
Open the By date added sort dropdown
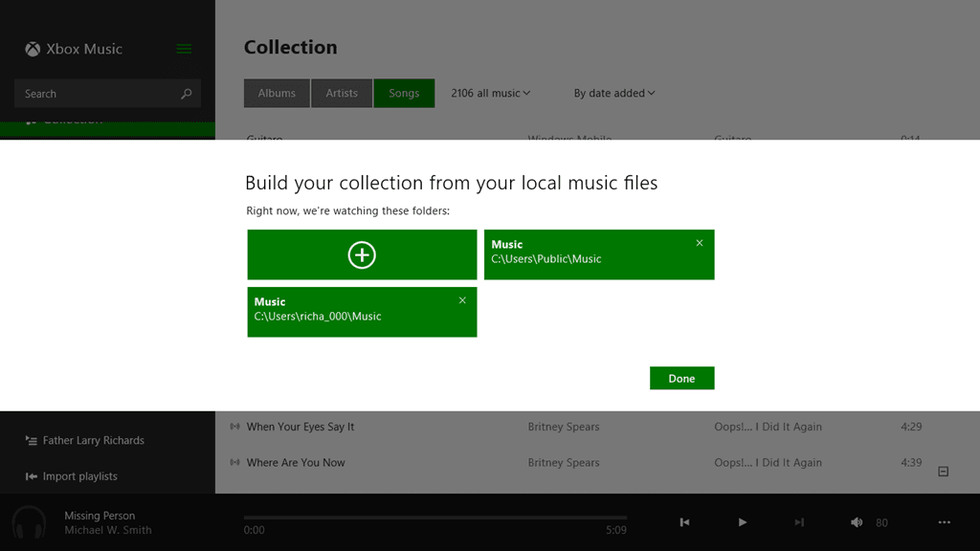(x=614, y=93)
